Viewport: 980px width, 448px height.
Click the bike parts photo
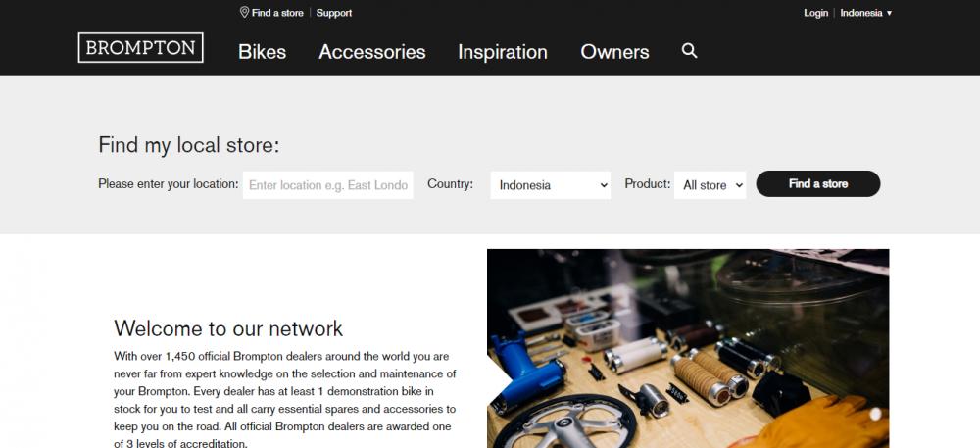pos(688,349)
